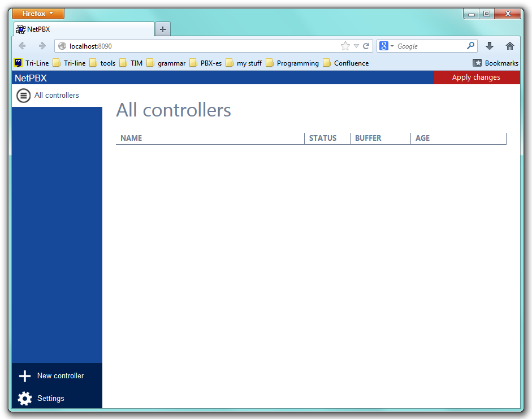Open the Settings label in the sidebar
This screenshot has width=532, height=419.
pyautogui.click(x=50, y=398)
